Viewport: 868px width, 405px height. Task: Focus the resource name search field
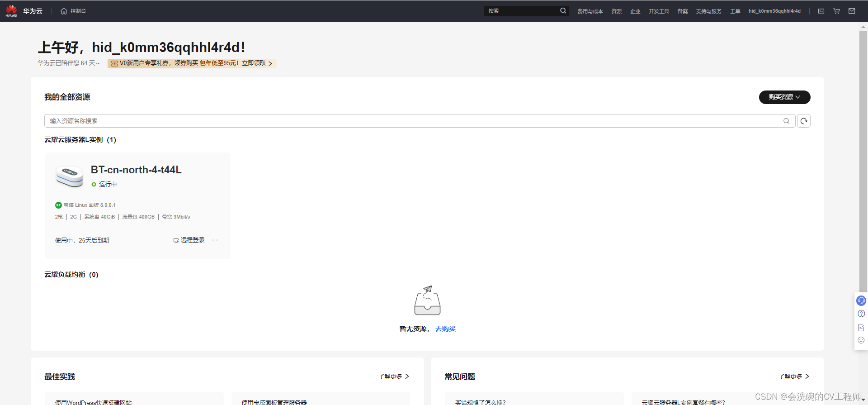coord(407,121)
